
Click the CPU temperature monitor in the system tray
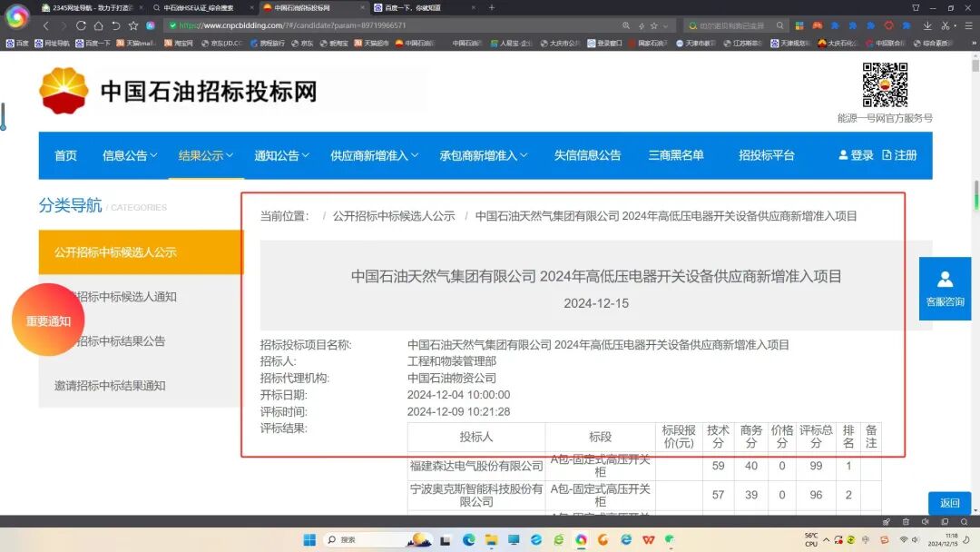[x=810, y=539]
